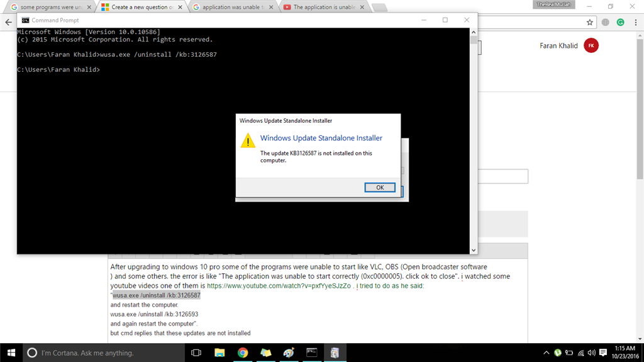644x362 pixels.
Task: Open the green folder app on taskbar
Action: [266, 353]
